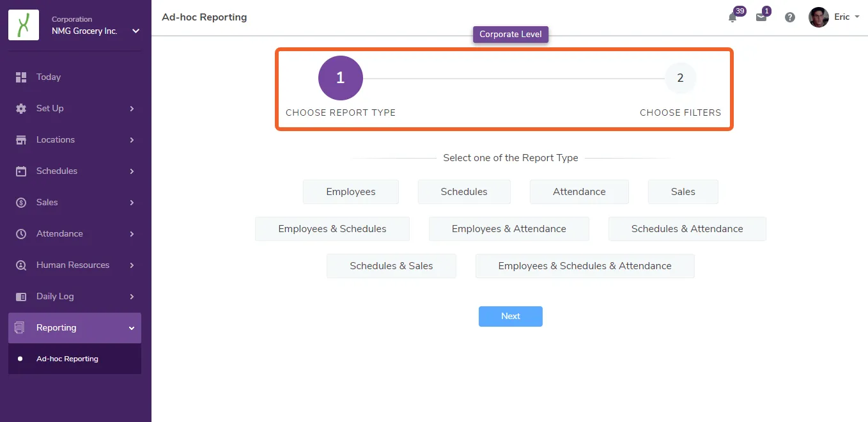This screenshot has height=422, width=868.
Task: Expand the Schedules menu chevron
Action: 132,171
